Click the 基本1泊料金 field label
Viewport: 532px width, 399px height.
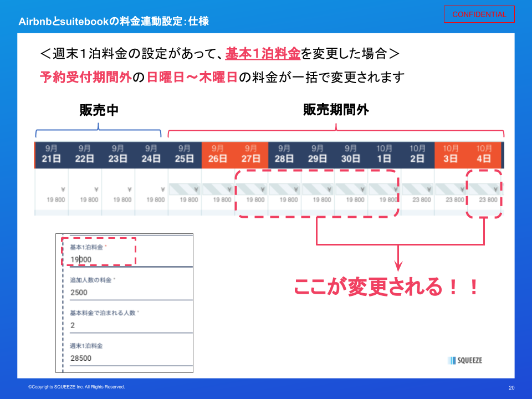tap(86, 247)
